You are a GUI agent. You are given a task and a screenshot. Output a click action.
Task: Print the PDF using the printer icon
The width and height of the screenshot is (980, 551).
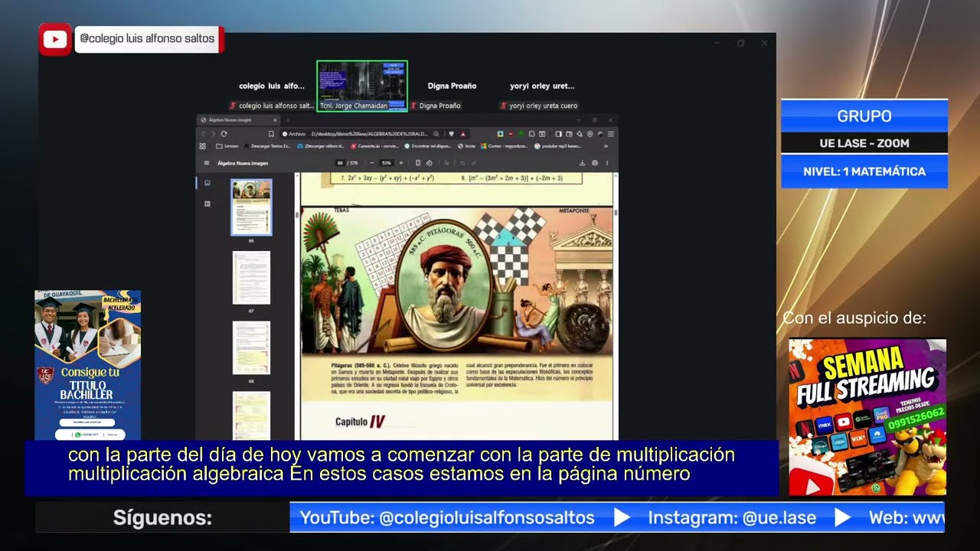coord(595,163)
